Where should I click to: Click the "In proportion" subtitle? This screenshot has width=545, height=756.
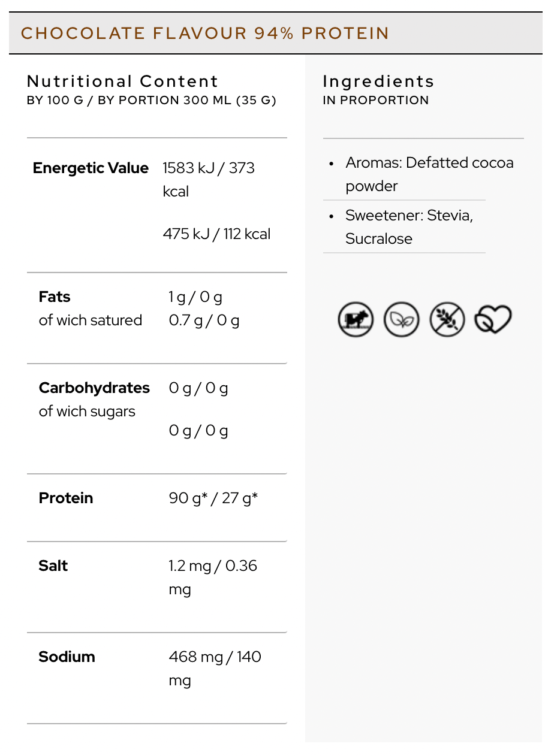point(376,101)
